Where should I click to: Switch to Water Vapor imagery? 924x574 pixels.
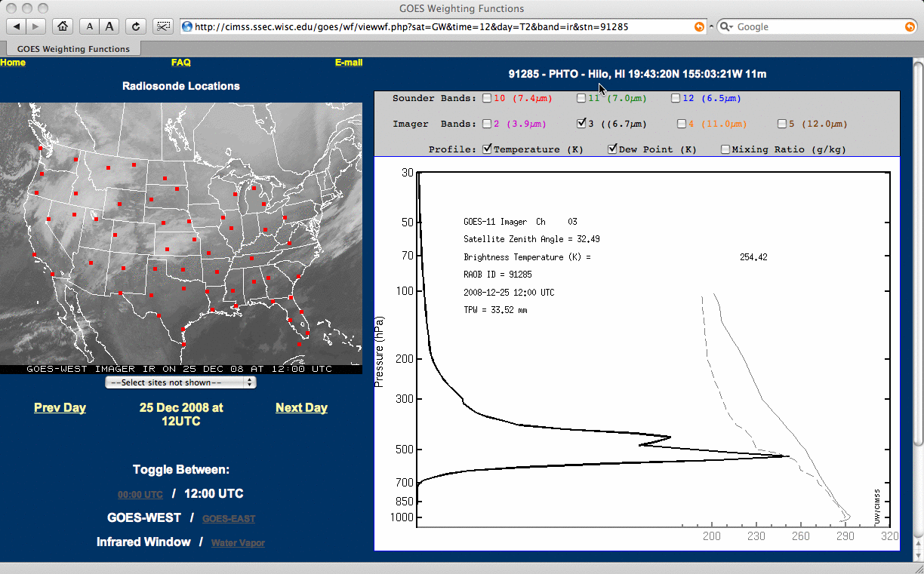[x=238, y=543]
